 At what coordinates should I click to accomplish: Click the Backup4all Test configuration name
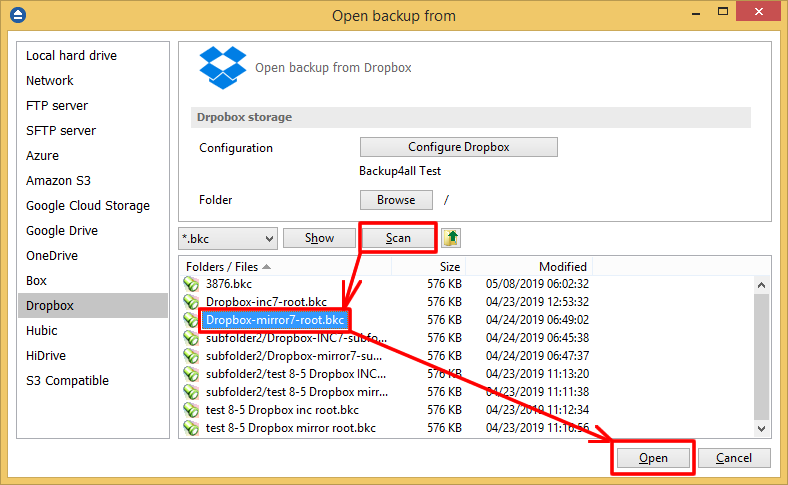pos(400,171)
